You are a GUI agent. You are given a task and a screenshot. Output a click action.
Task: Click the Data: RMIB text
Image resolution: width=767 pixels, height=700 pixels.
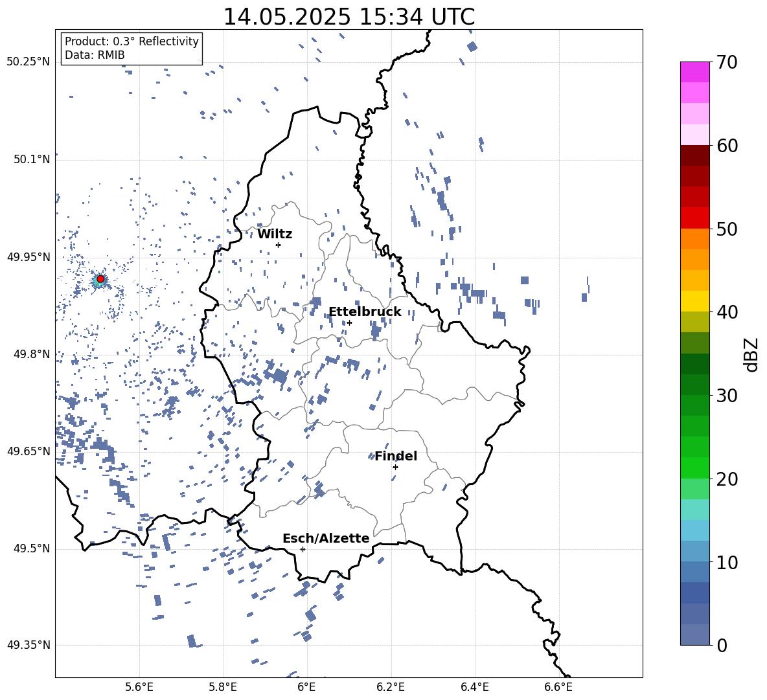click(95, 55)
